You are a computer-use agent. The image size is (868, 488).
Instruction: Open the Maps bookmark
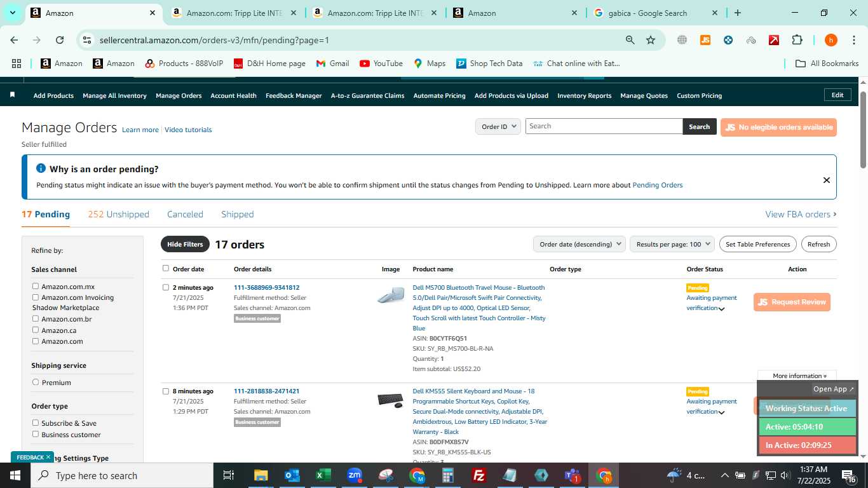point(430,64)
